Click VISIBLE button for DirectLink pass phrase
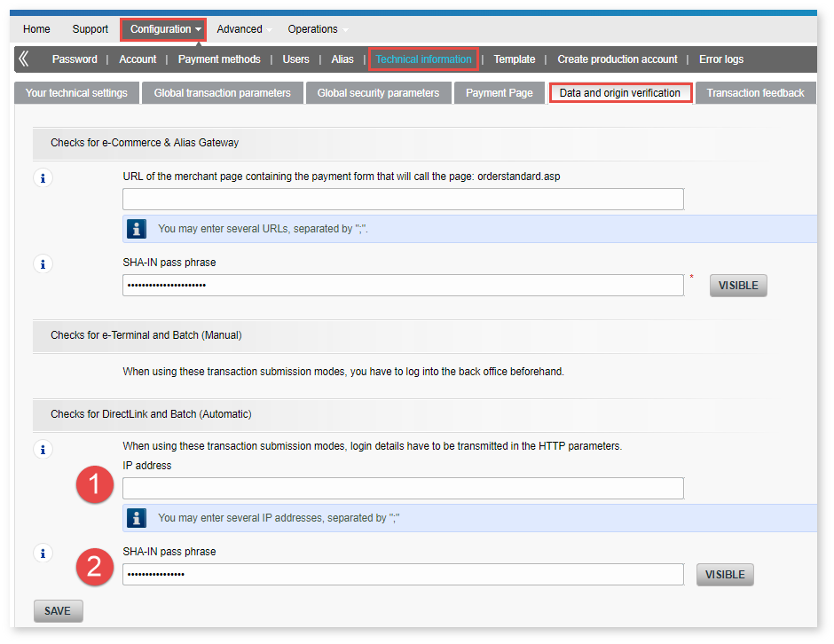834x644 pixels. tap(725, 575)
